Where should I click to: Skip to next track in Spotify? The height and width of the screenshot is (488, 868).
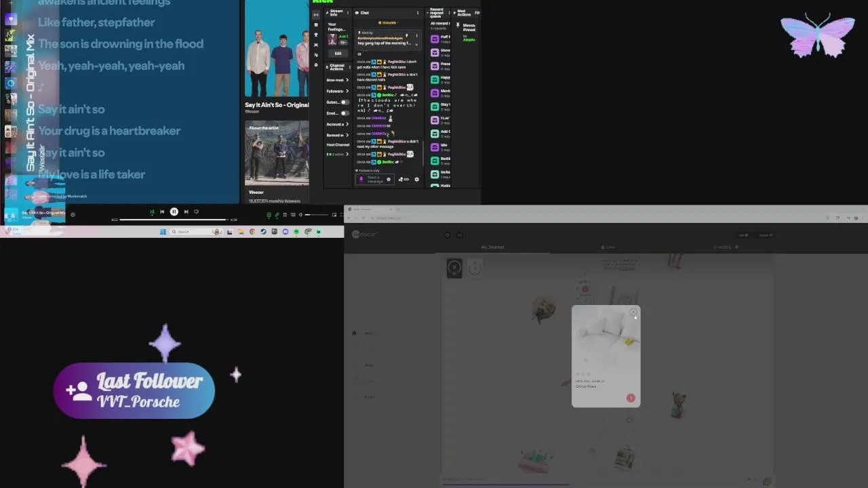[186, 211]
